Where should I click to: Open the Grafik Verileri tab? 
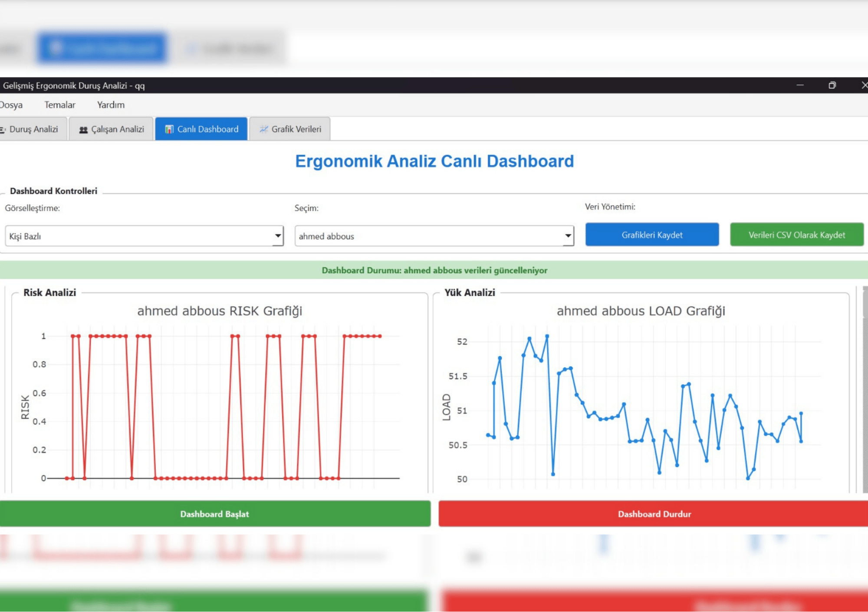[x=290, y=129]
